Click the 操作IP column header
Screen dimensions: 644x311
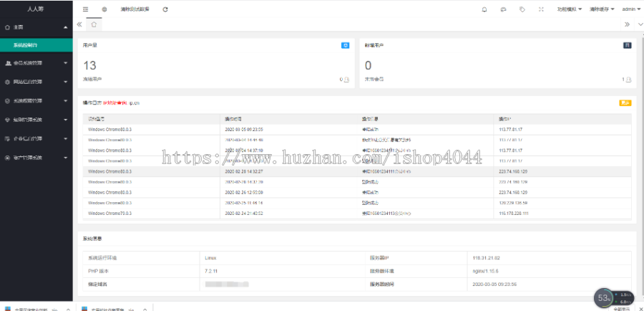coord(504,119)
